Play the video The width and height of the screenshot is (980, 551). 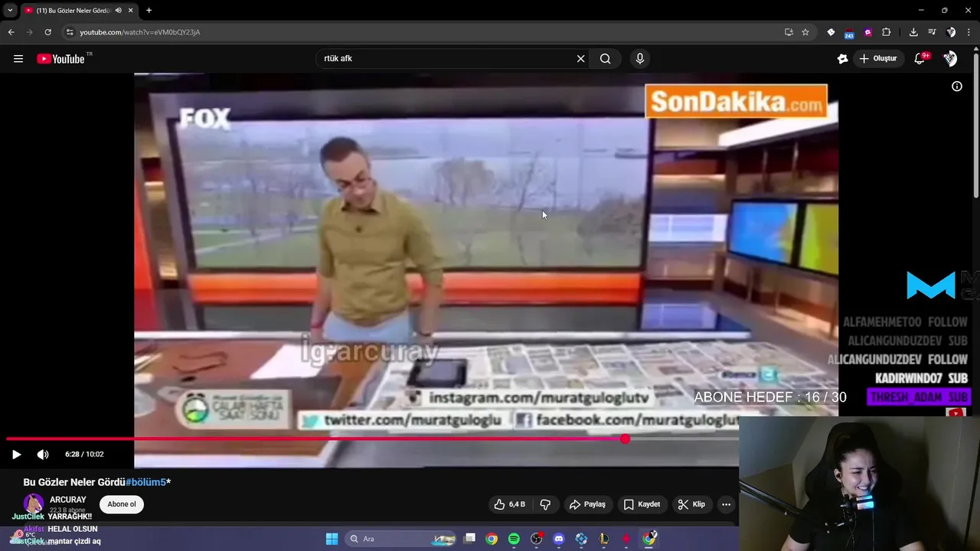pos(16,455)
